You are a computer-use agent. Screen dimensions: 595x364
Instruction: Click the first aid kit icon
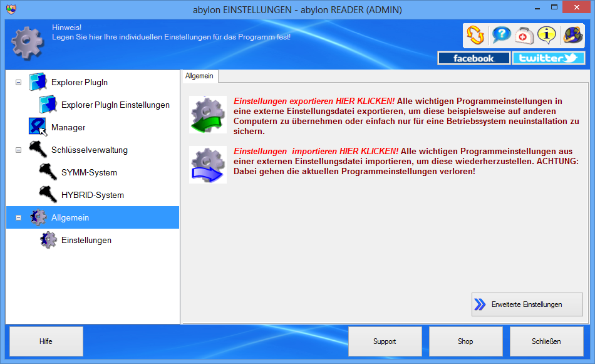(x=524, y=36)
